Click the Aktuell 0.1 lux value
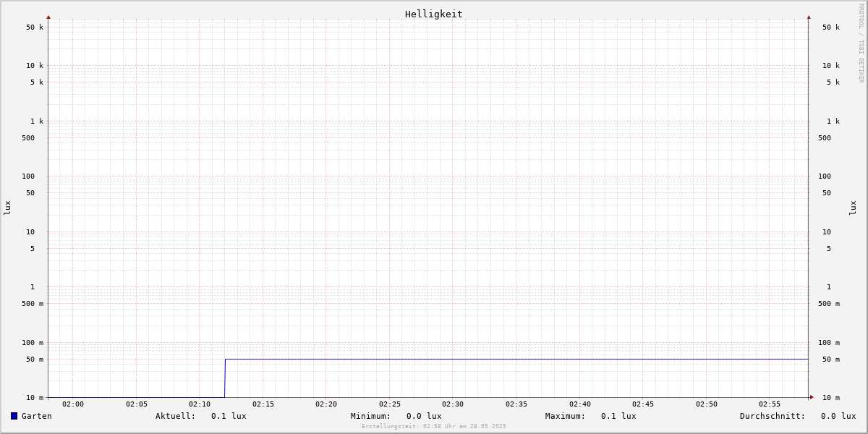The height and width of the screenshot is (434, 868). click(229, 416)
